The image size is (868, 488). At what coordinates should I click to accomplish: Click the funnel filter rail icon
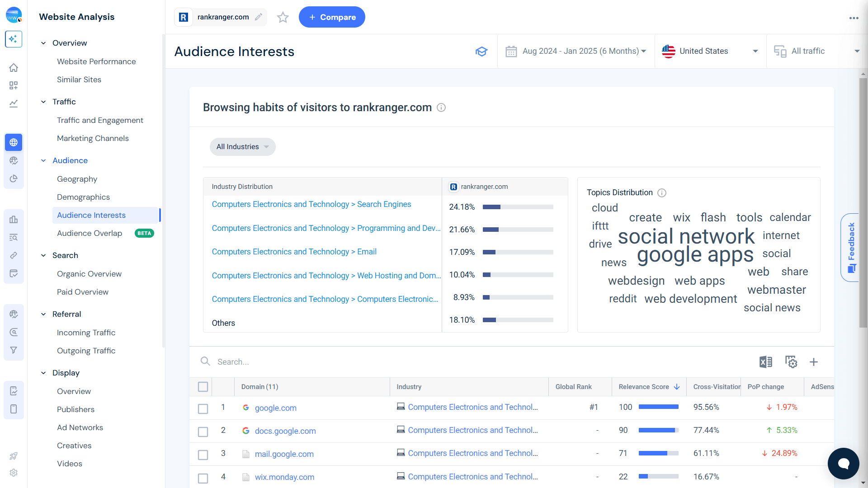pyautogui.click(x=14, y=350)
